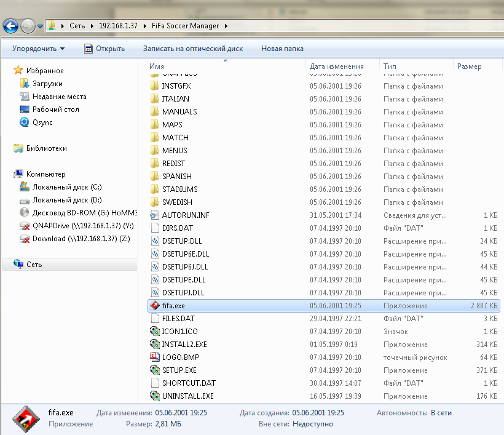Select the SHORTCUT.DAT file
This screenshot has width=504, height=435.
pyautogui.click(x=189, y=383)
